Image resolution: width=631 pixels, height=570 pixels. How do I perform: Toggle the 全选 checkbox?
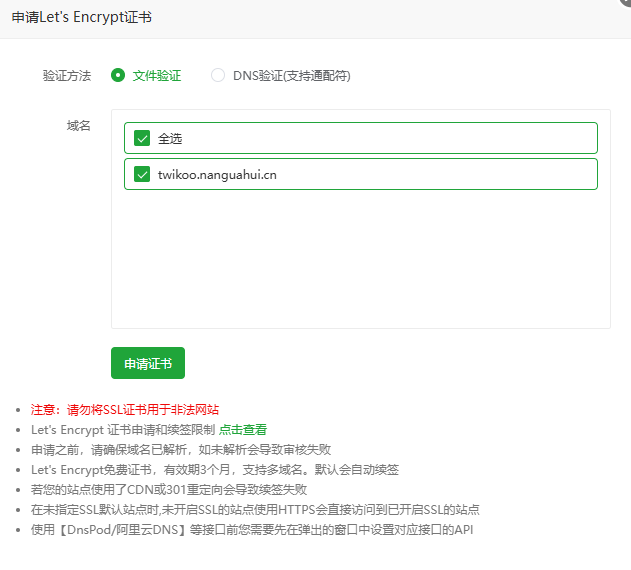(142, 138)
